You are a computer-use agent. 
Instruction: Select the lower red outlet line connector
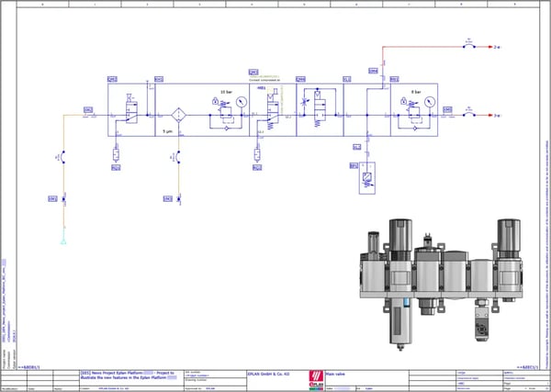[469, 116]
